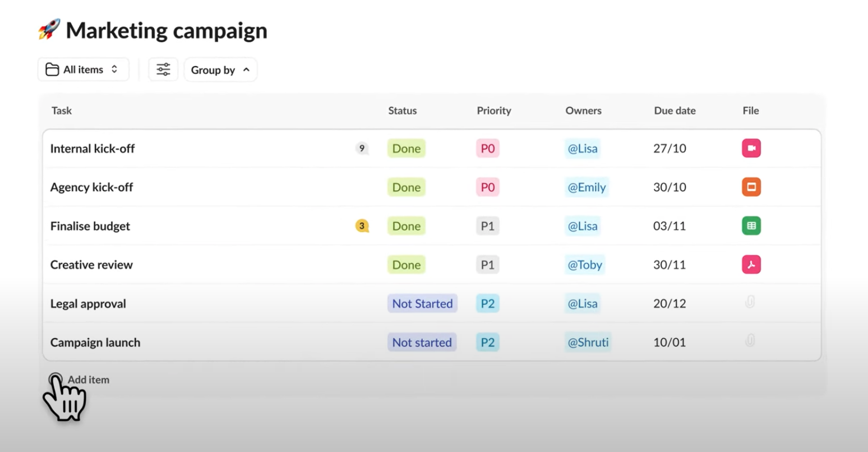Open the PDF attached to Creative review
Screen dimensions: 868x452
751,264
